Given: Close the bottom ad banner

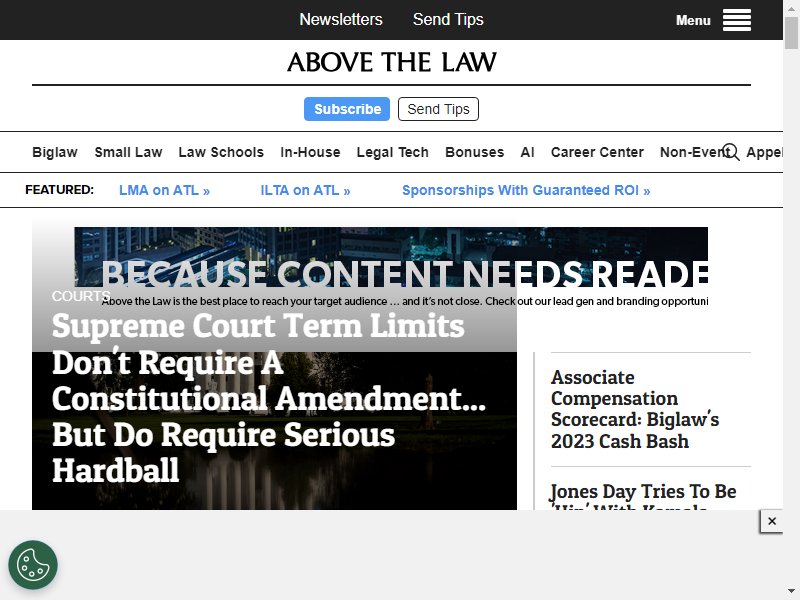Looking at the screenshot, I should click(x=771, y=521).
